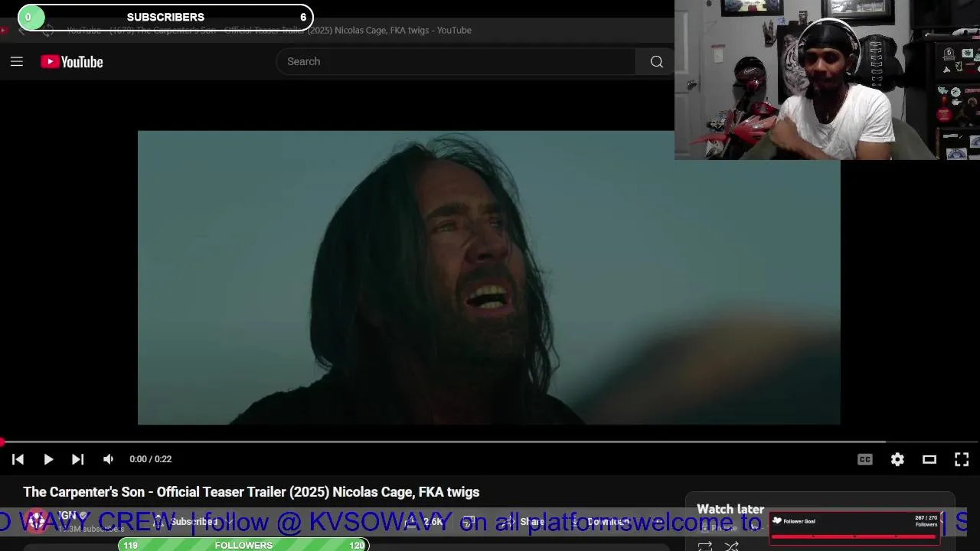The image size is (980, 551).
Task: Switch to theater mode view
Action: (x=929, y=459)
